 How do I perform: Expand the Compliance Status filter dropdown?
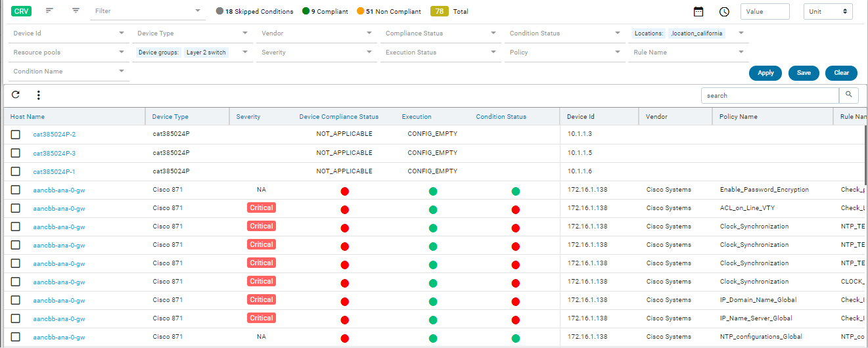pos(493,33)
